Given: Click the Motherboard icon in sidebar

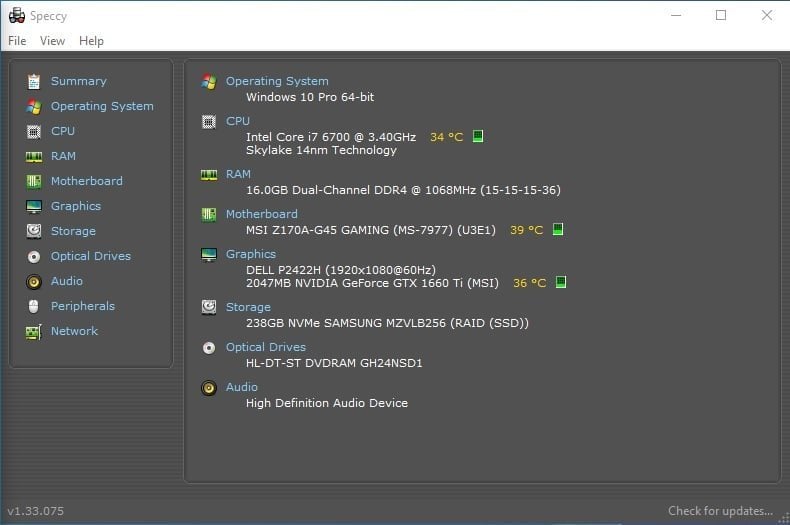Looking at the screenshot, I should click(34, 181).
